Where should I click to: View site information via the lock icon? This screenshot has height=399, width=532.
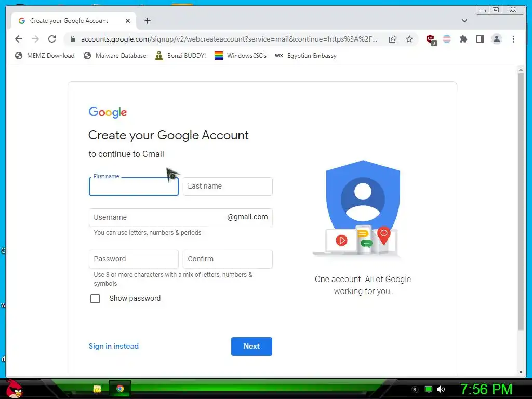click(x=72, y=39)
